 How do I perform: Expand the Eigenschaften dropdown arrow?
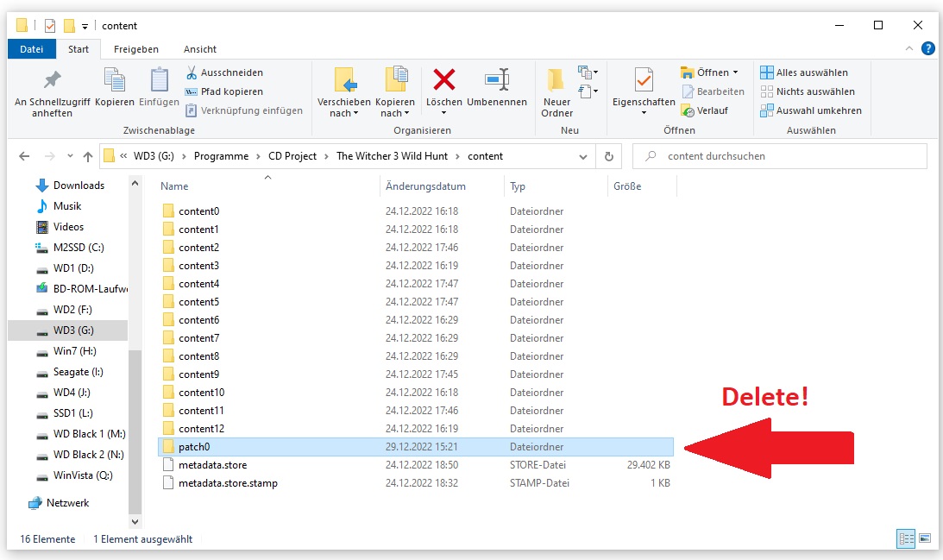(644, 113)
